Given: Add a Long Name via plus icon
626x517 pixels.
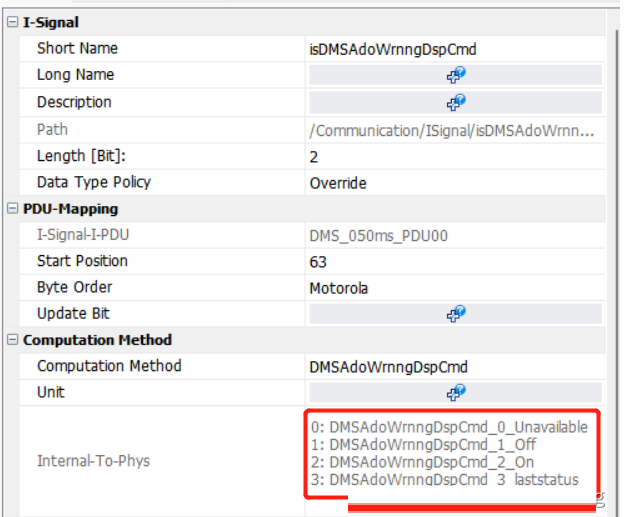Looking at the screenshot, I should point(456,75).
